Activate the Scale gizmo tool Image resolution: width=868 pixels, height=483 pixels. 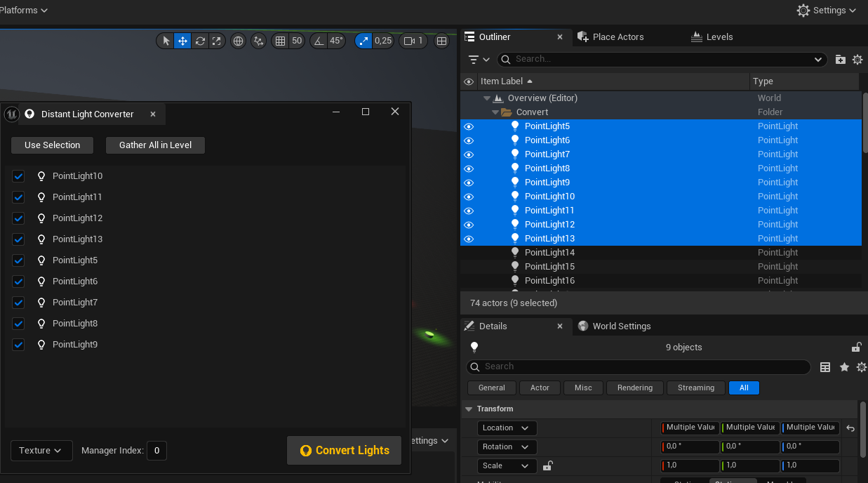(x=217, y=41)
